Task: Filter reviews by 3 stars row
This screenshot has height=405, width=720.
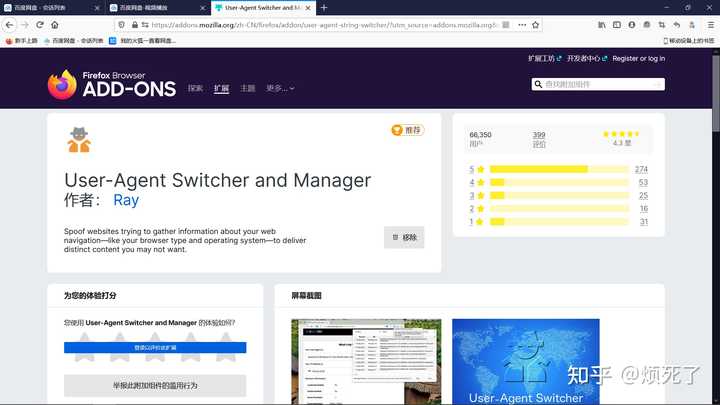Action: pos(558,196)
